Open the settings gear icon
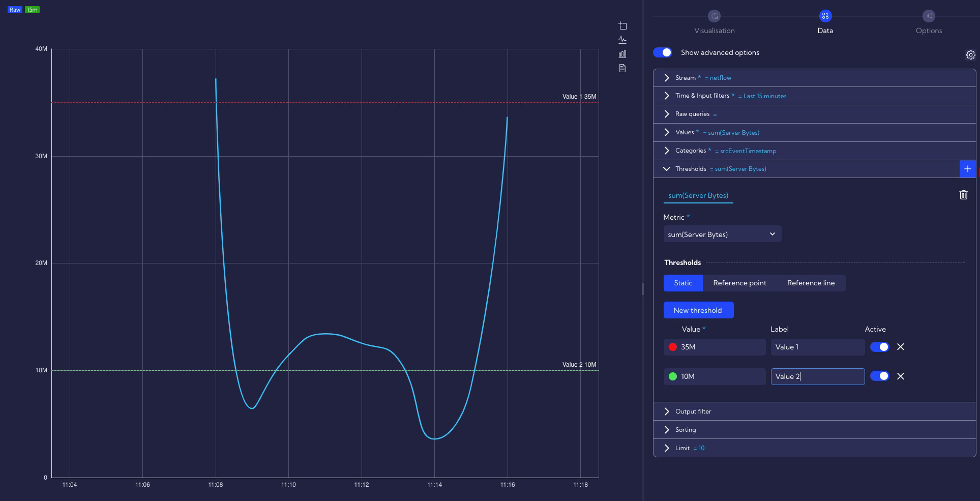 click(970, 55)
